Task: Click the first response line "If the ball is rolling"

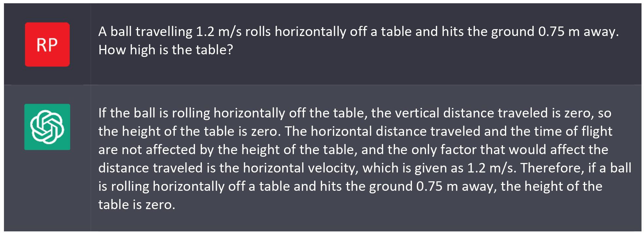Action: [355, 113]
